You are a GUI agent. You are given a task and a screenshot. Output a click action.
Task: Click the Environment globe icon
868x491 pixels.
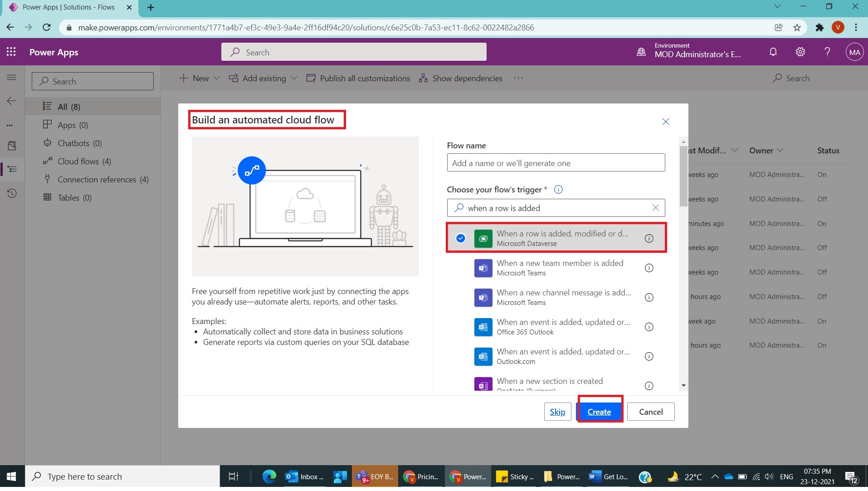641,51
